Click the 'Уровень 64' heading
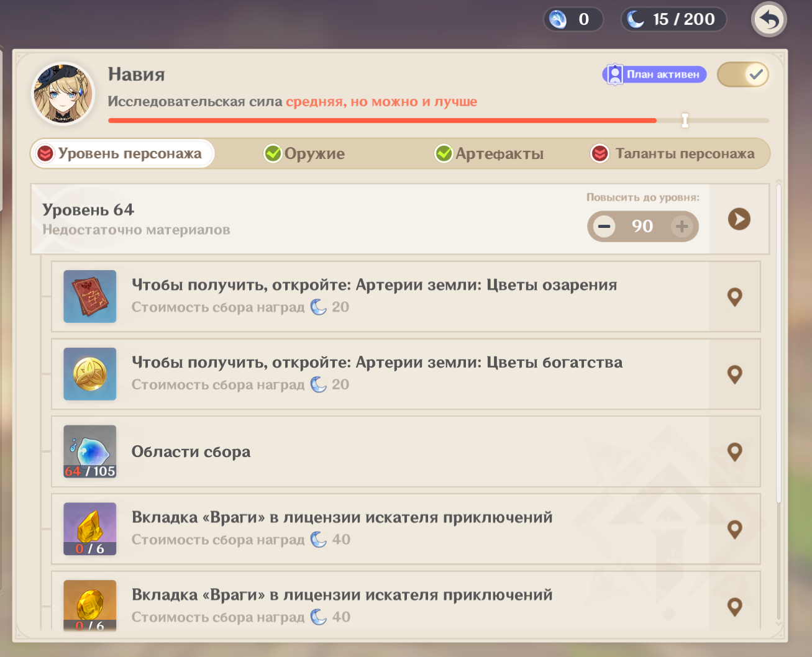The image size is (812, 657). pos(88,210)
